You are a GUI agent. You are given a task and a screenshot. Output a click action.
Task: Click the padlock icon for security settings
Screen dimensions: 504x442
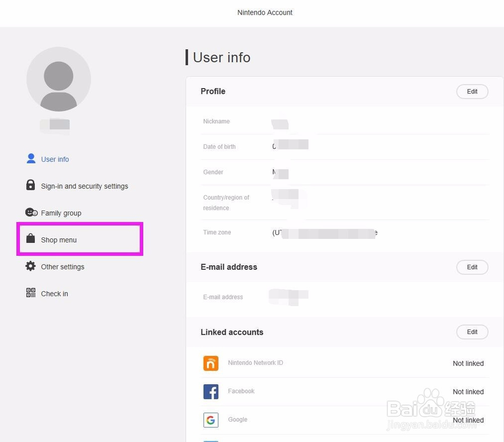pos(31,185)
